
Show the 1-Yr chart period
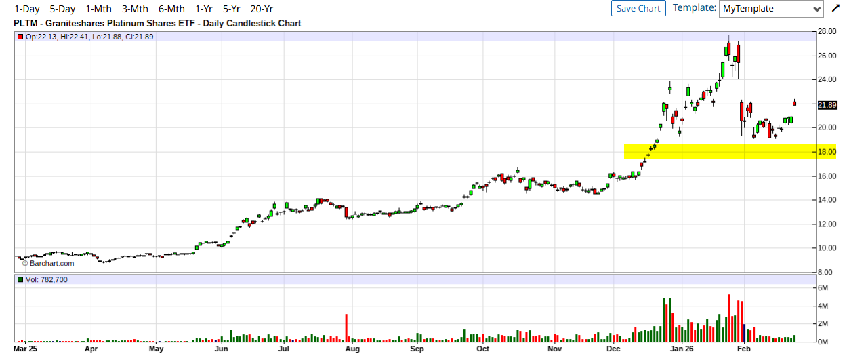click(204, 9)
